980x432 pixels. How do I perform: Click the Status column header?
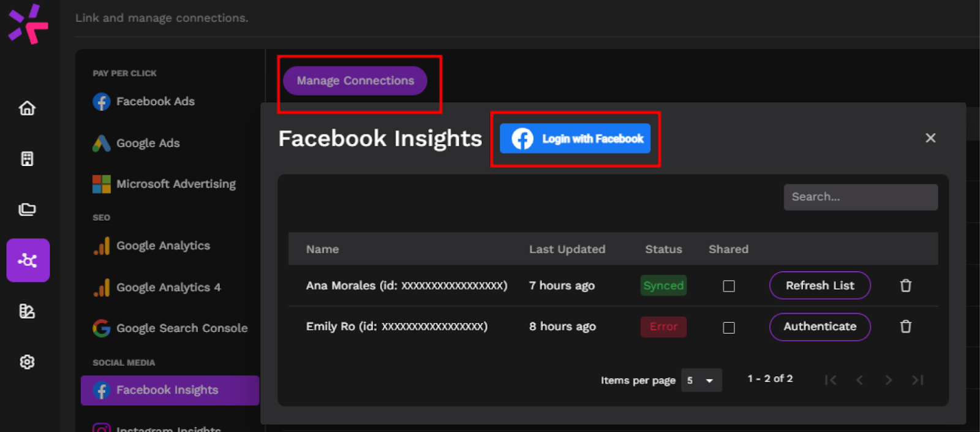[663, 249]
